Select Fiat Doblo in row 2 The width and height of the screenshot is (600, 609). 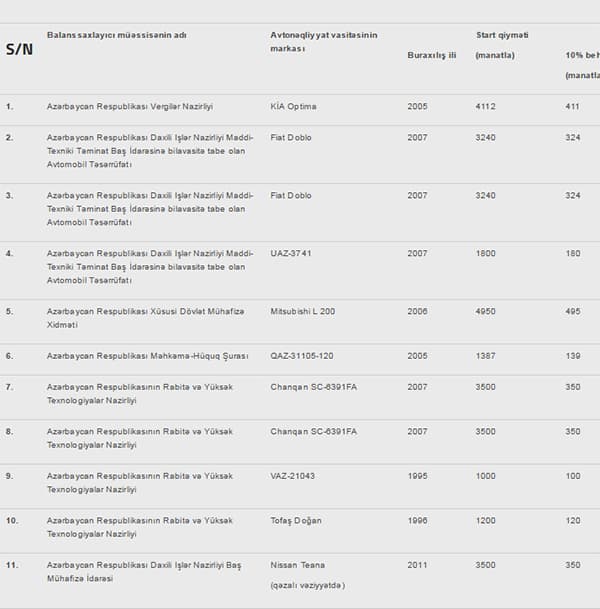[x=290, y=137]
